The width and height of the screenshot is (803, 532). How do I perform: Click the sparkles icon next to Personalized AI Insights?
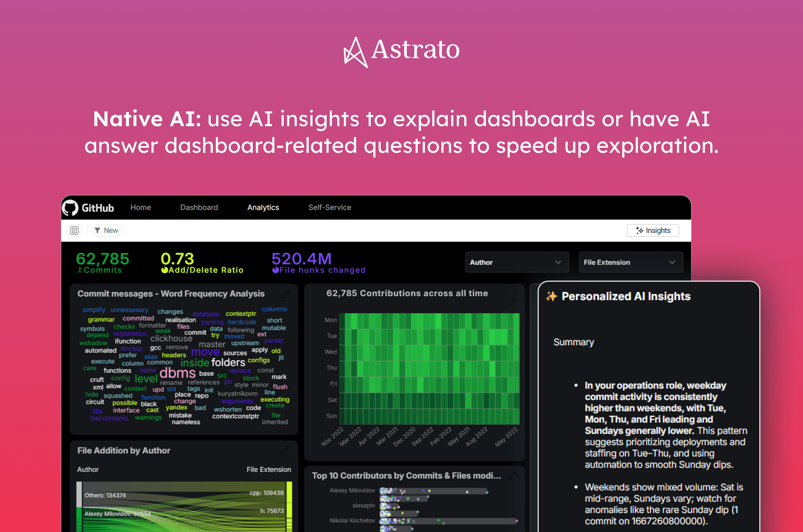(552, 296)
